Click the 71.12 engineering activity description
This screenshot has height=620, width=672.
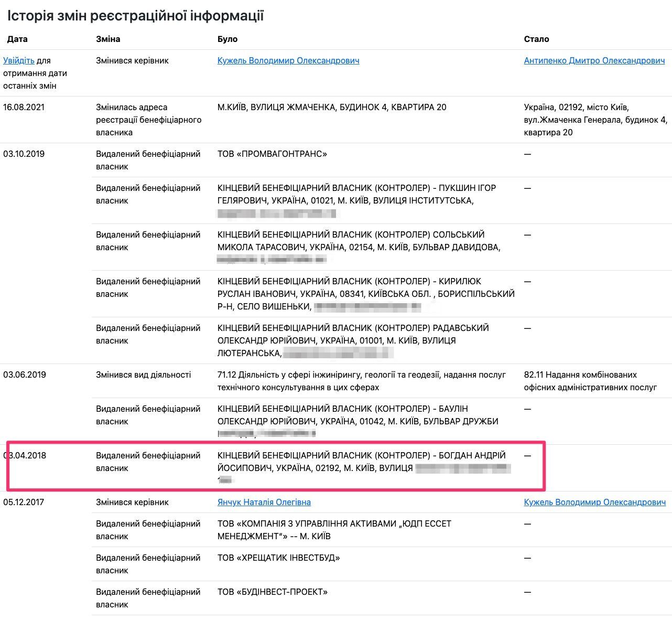click(361, 381)
